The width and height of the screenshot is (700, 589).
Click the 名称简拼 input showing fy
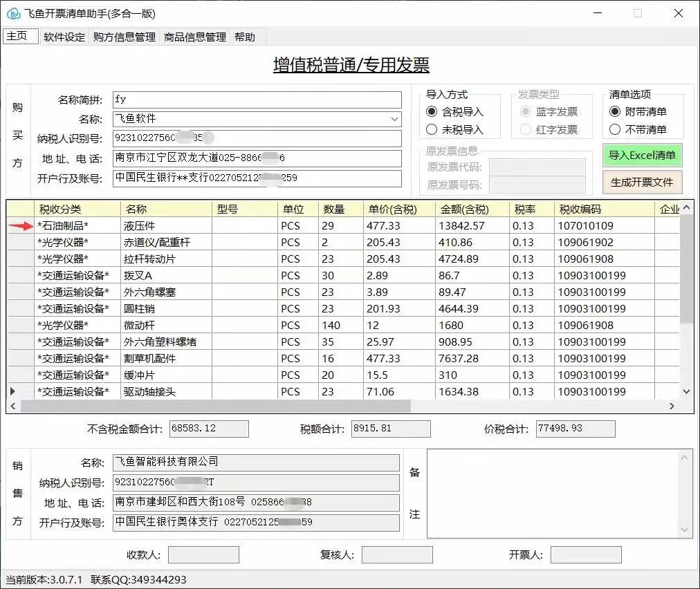click(x=256, y=99)
